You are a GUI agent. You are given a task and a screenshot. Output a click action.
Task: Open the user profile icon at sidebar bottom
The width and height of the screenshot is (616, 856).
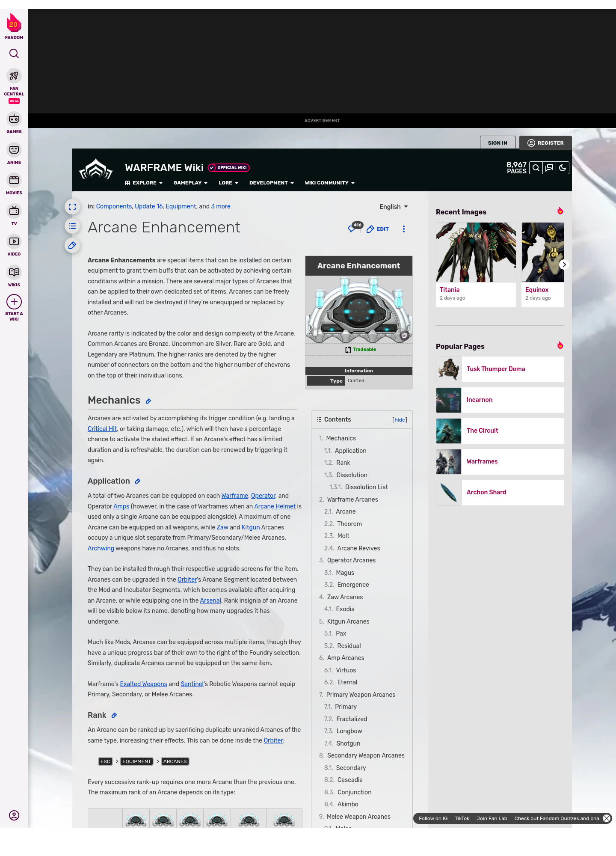tap(14, 815)
